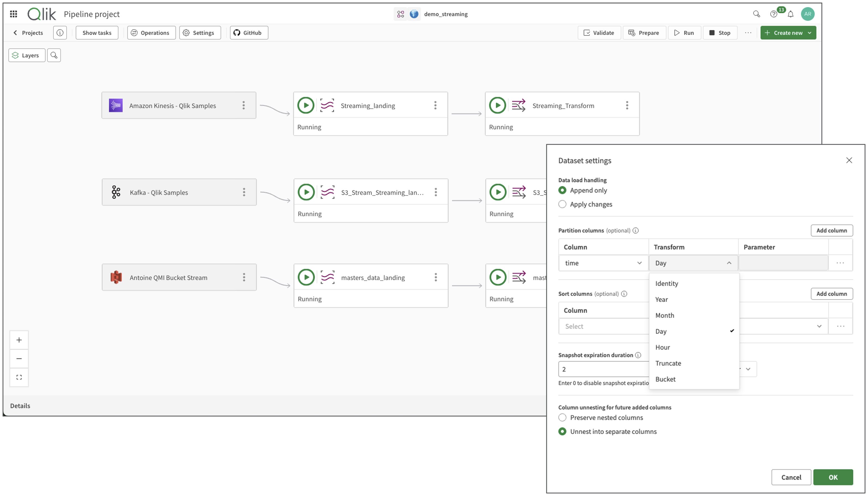868x496 pixels.
Task: Open the app waffle menu grid
Action: coord(13,14)
